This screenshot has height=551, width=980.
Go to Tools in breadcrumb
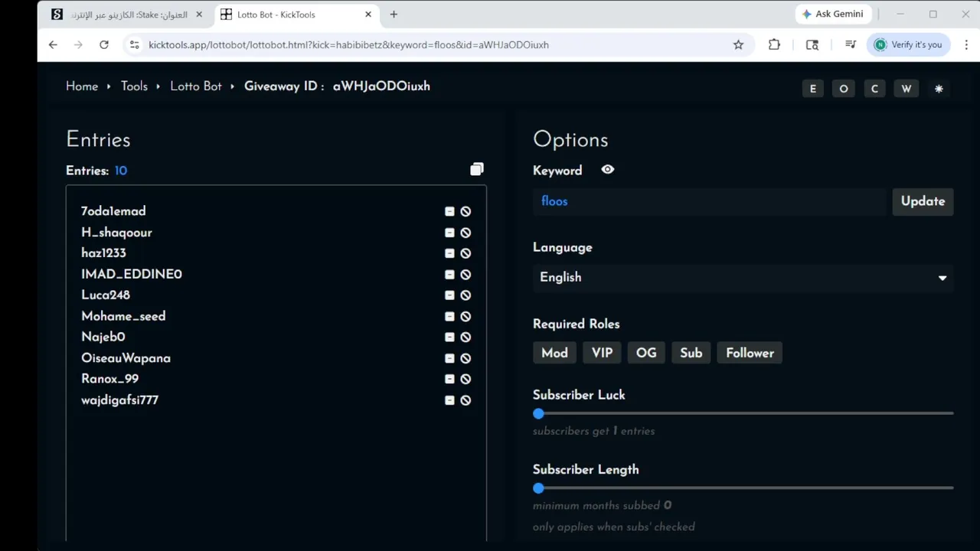coord(134,86)
